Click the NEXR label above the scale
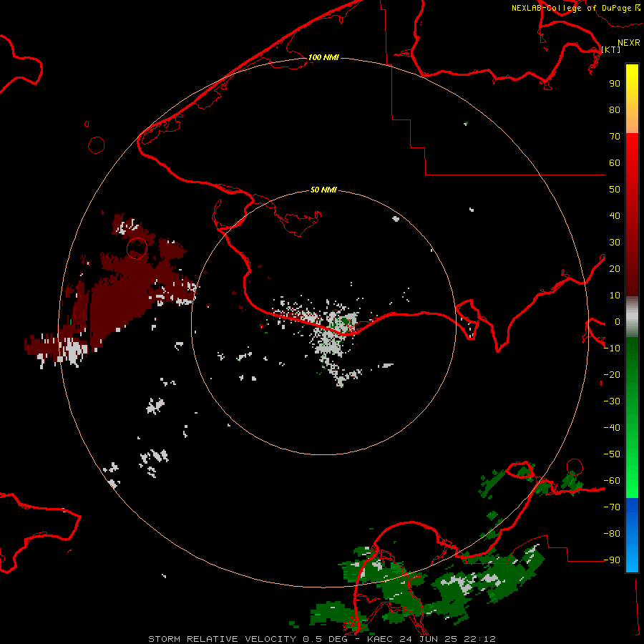Viewport: 644px width, 644px height. (629, 43)
